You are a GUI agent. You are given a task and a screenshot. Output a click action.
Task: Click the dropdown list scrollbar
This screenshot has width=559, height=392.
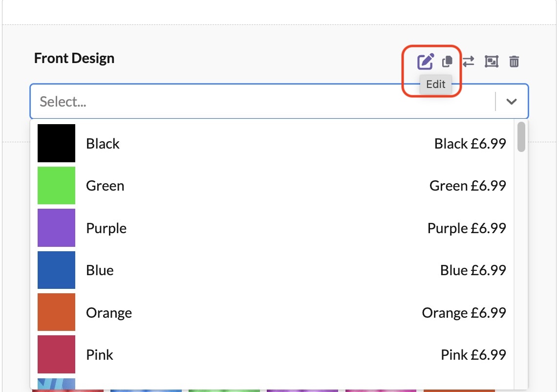tap(521, 137)
